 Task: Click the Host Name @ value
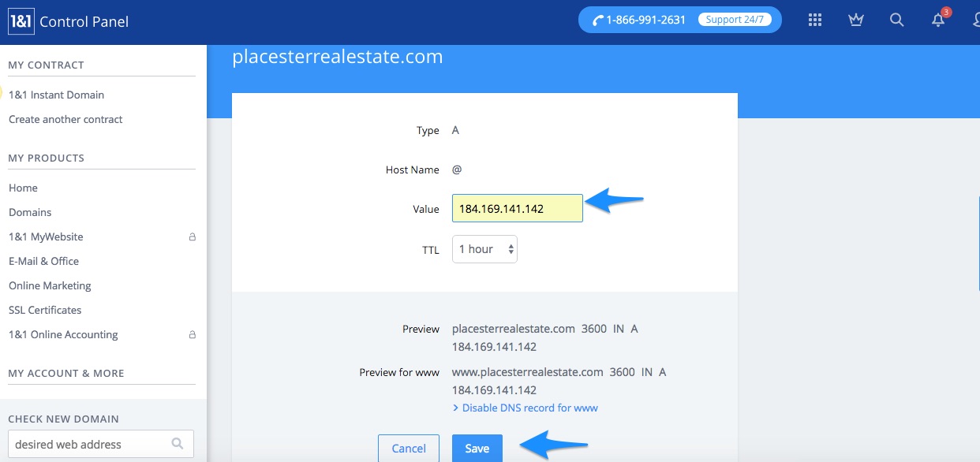click(x=456, y=170)
